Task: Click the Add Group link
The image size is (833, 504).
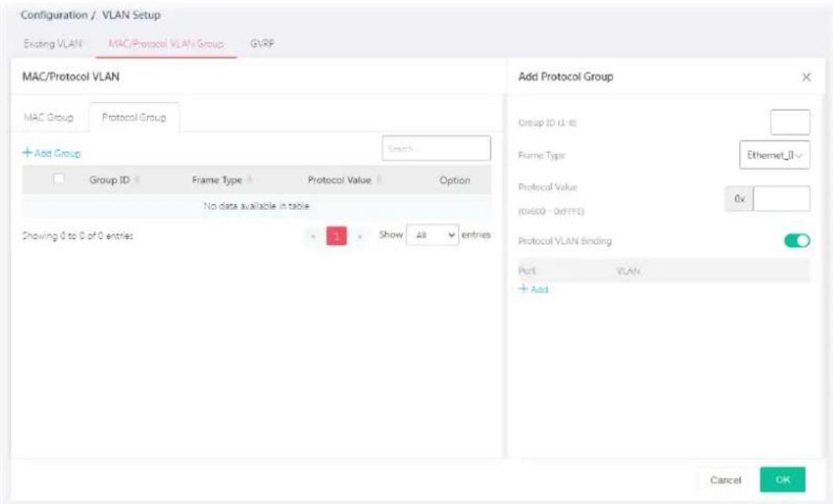Action: [51, 153]
